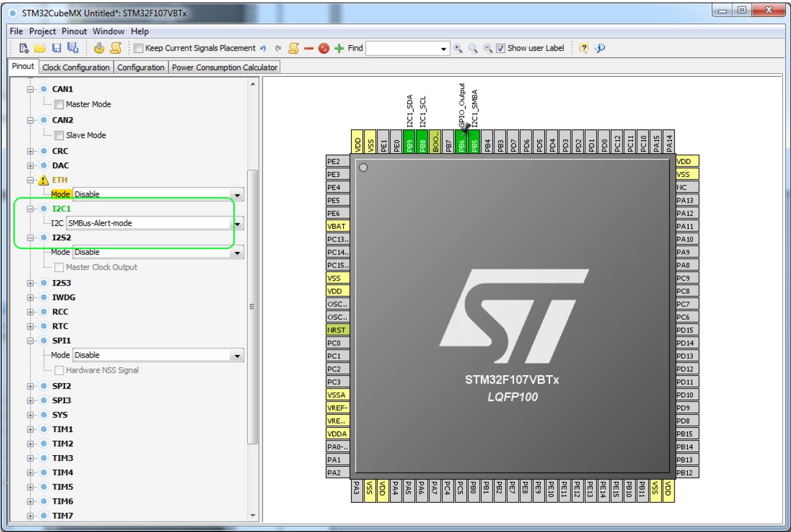
Task: Select the IWDG tree item
Action: [63, 298]
